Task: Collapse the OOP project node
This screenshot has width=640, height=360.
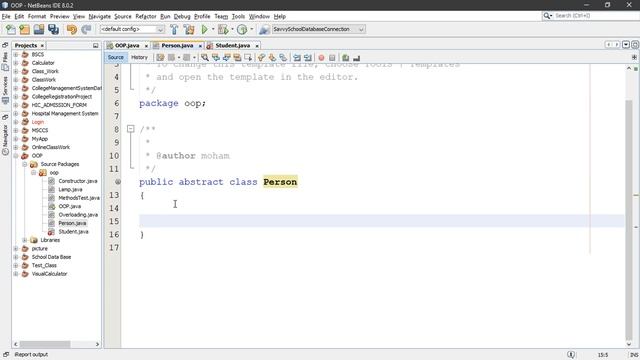Action: [x=16, y=156]
